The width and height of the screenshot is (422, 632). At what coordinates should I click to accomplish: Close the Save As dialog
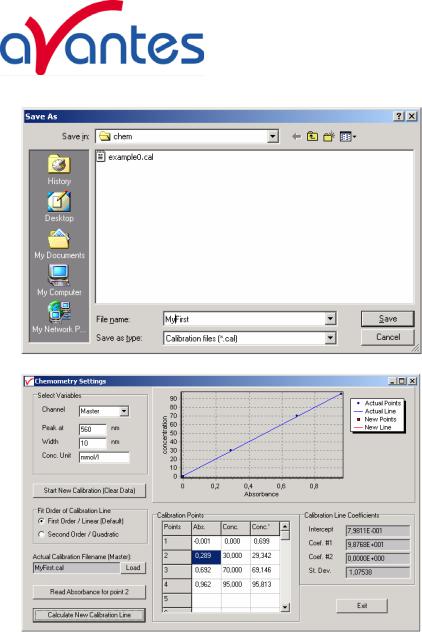412,116
